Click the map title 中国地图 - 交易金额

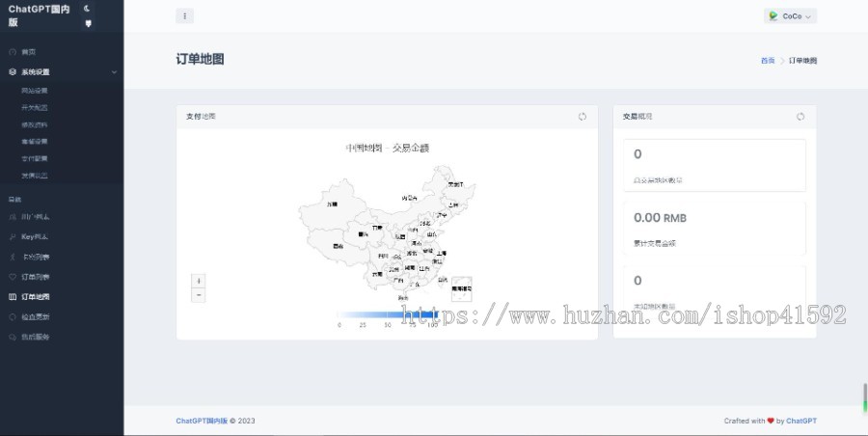coord(388,148)
